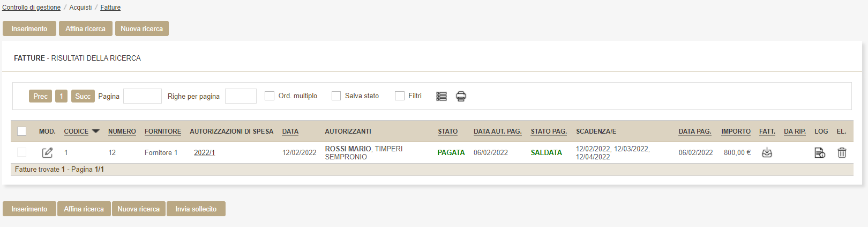Open Controllo di gestione breadcrumb link

coord(31,8)
